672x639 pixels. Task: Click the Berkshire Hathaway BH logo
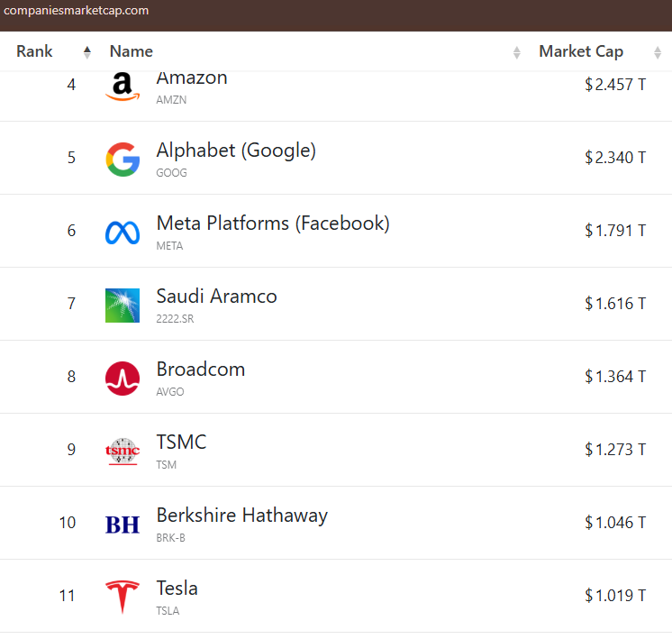[123, 525]
